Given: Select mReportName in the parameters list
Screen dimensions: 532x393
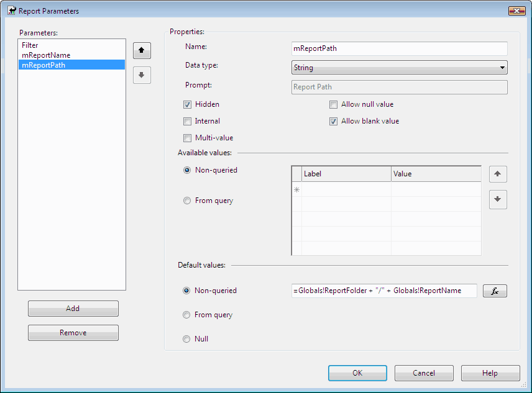Looking at the screenshot, I should 46,55.
